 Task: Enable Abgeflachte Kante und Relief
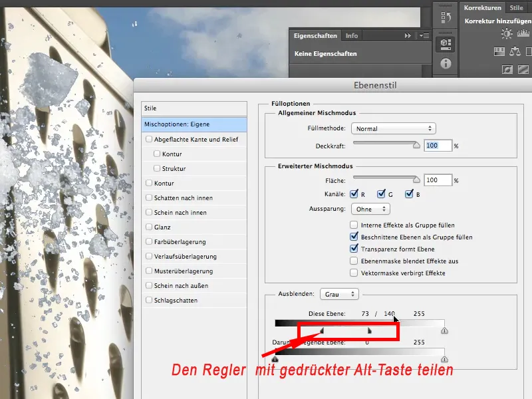coord(148,139)
